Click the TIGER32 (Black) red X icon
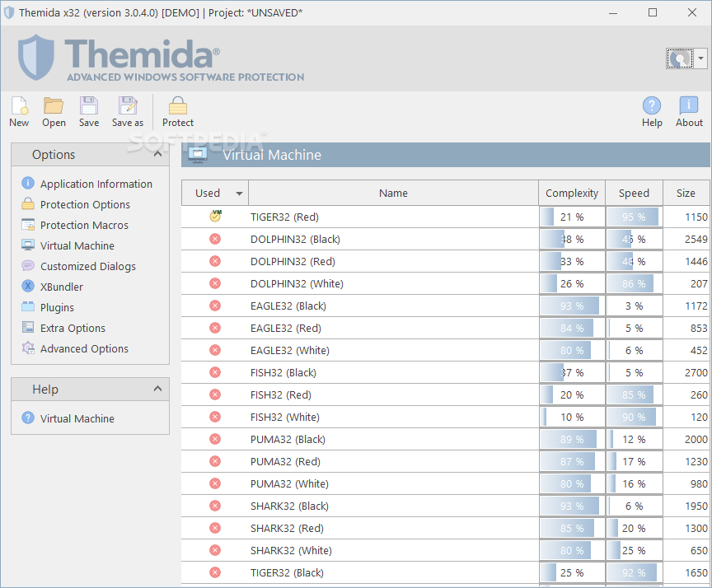This screenshot has width=712, height=588. pyautogui.click(x=215, y=572)
